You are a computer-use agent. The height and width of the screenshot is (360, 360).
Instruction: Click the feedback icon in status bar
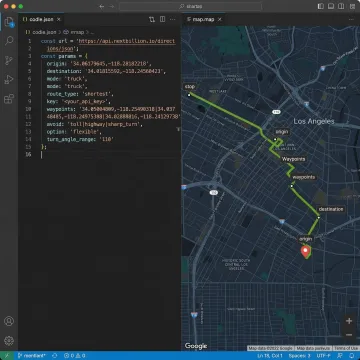(340, 356)
